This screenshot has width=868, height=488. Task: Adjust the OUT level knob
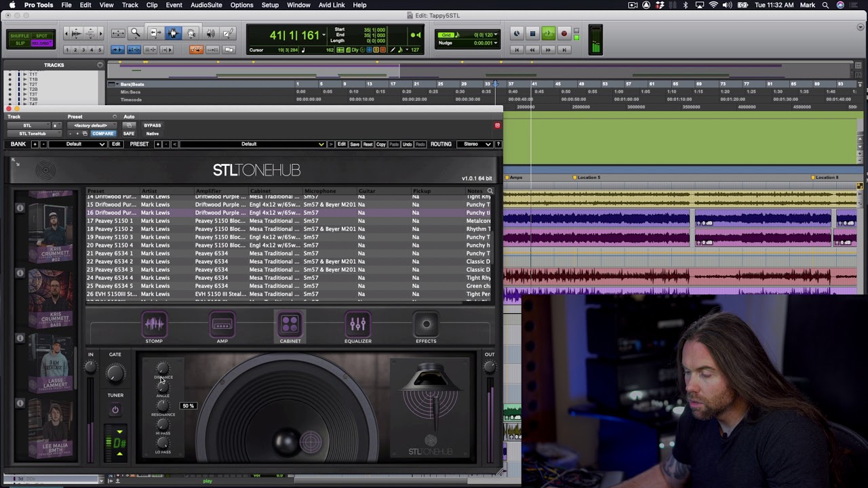pos(489,367)
